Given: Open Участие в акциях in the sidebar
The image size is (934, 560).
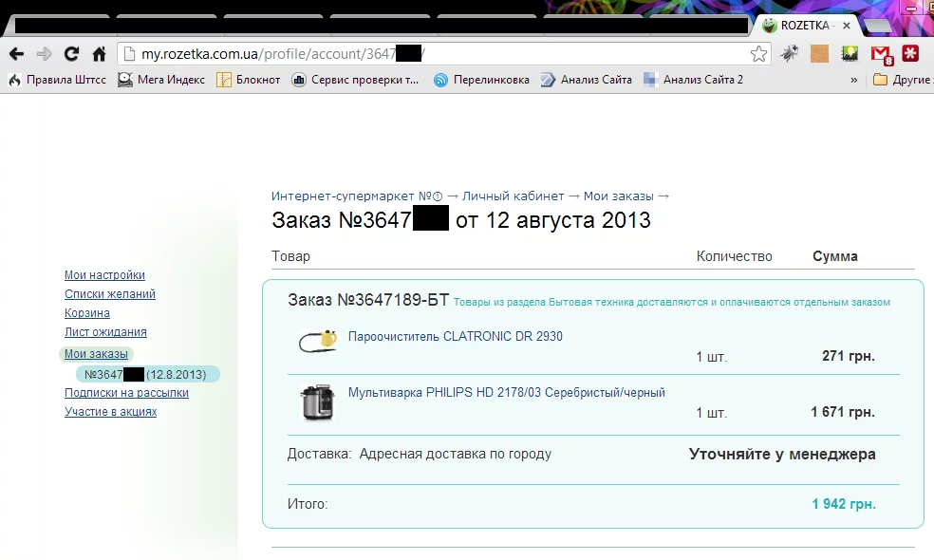Looking at the screenshot, I should pos(111,412).
